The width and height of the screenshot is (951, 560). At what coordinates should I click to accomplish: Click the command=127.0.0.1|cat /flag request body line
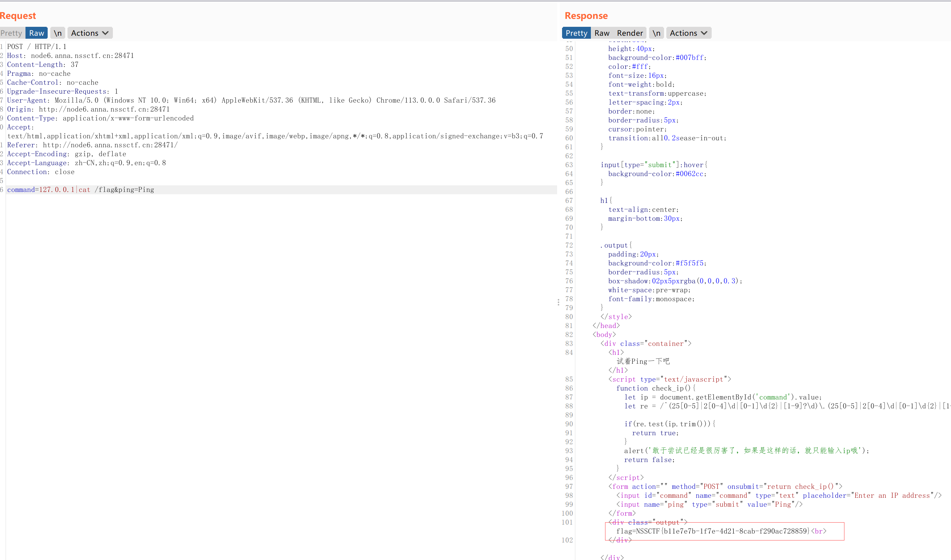81,190
